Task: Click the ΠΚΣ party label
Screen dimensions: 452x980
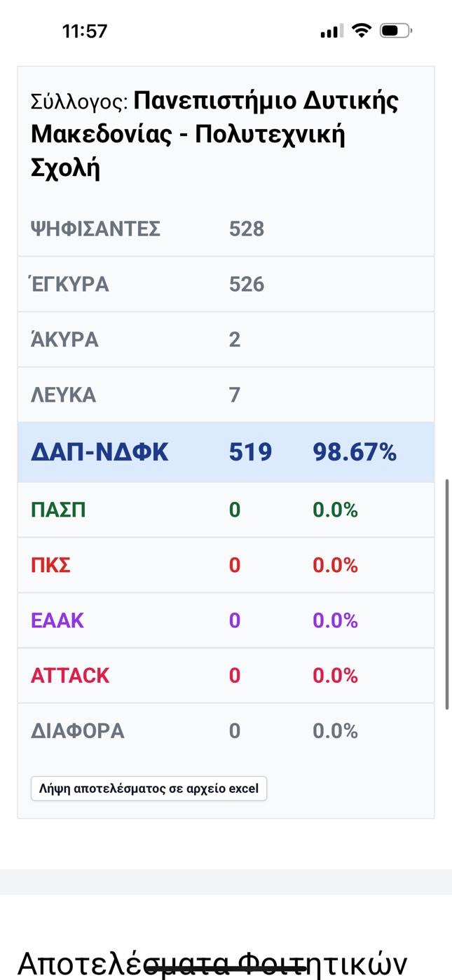Action: (x=50, y=565)
